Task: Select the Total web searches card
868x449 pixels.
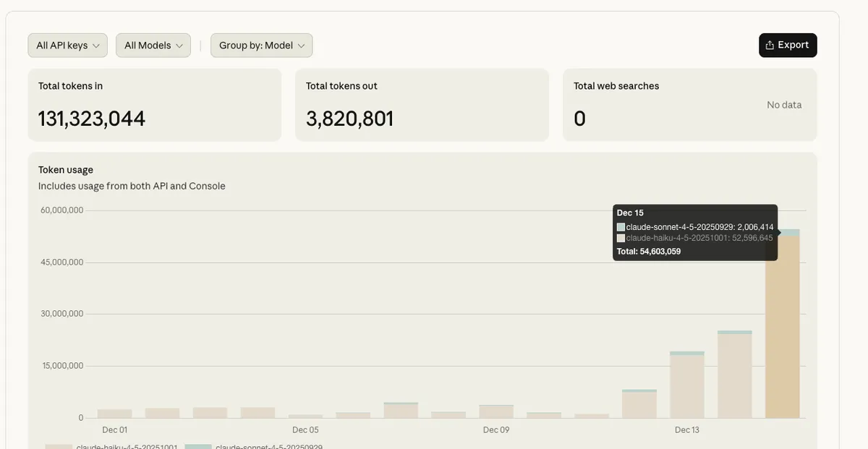Action: tap(689, 104)
